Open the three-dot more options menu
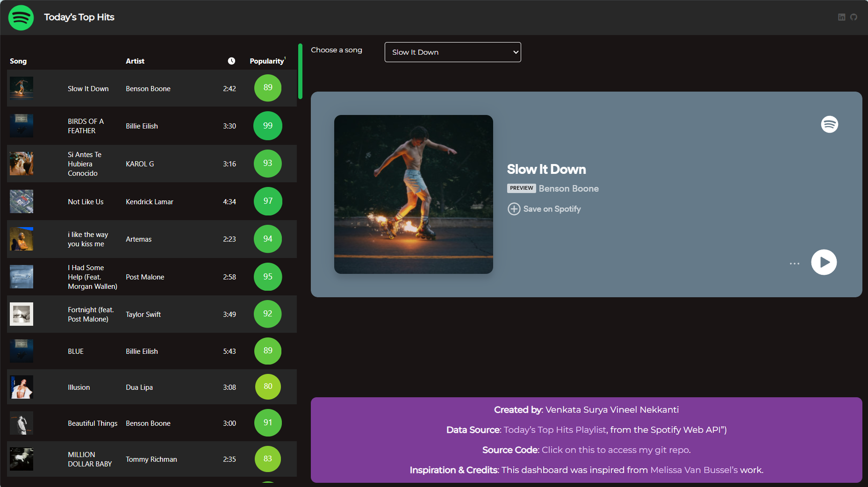 click(x=795, y=264)
